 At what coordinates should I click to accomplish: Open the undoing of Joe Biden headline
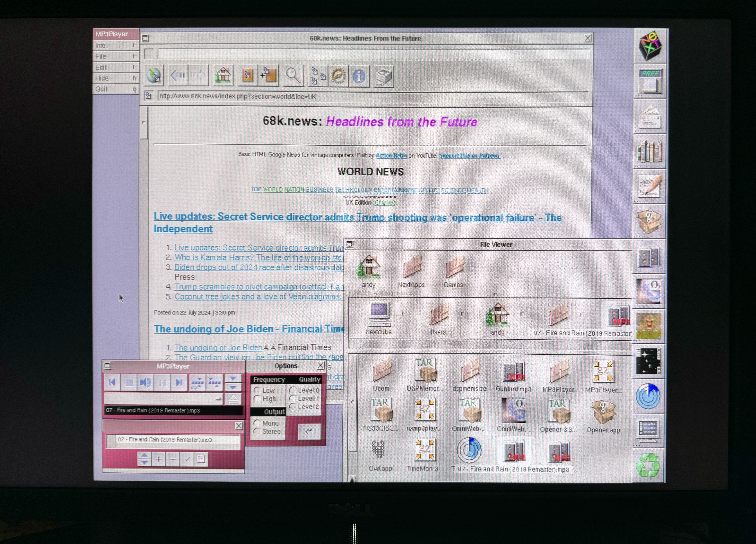coord(248,329)
